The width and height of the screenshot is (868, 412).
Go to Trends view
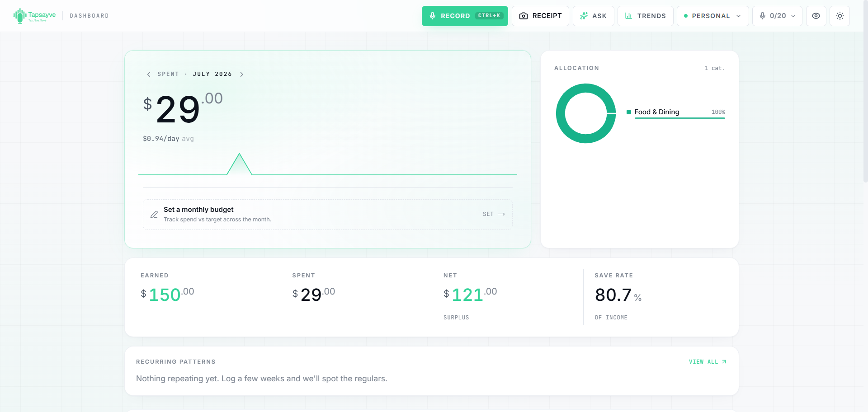(645, 16)
